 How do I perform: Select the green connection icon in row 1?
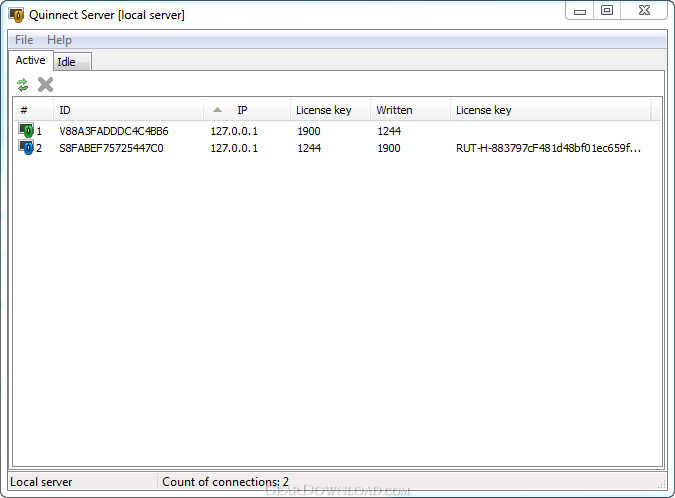coord(26,130)
